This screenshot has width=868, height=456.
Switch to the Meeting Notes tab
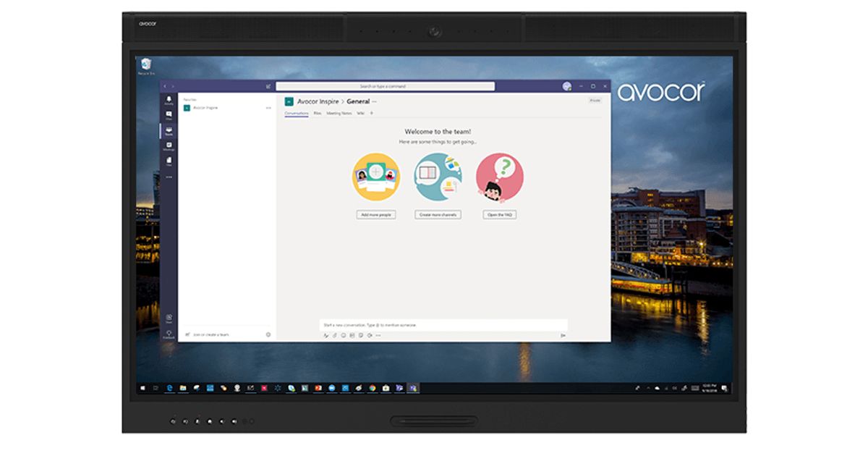[x=339, y=113]
